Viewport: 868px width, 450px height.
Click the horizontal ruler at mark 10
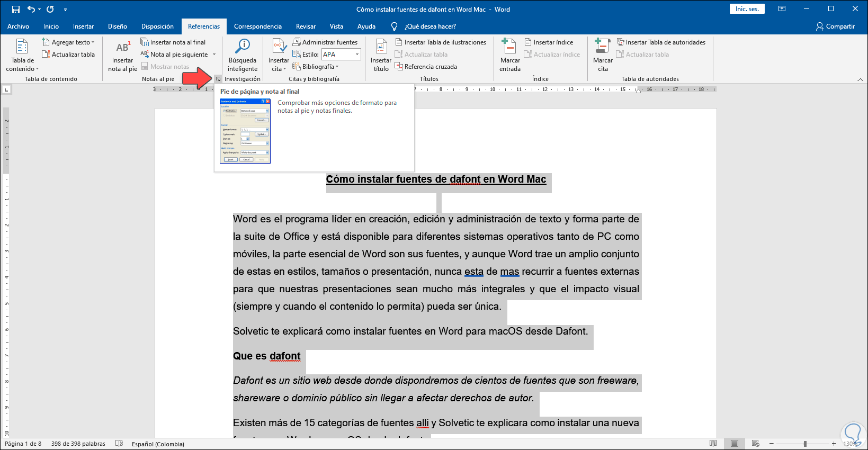tap(493, 89)
